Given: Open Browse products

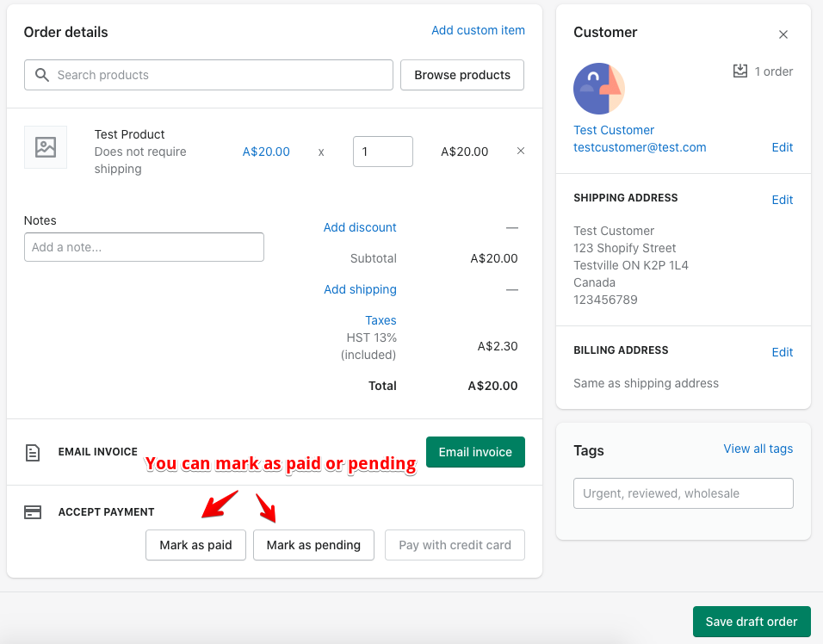Looking at the screenshot, I should pos(462,75).
